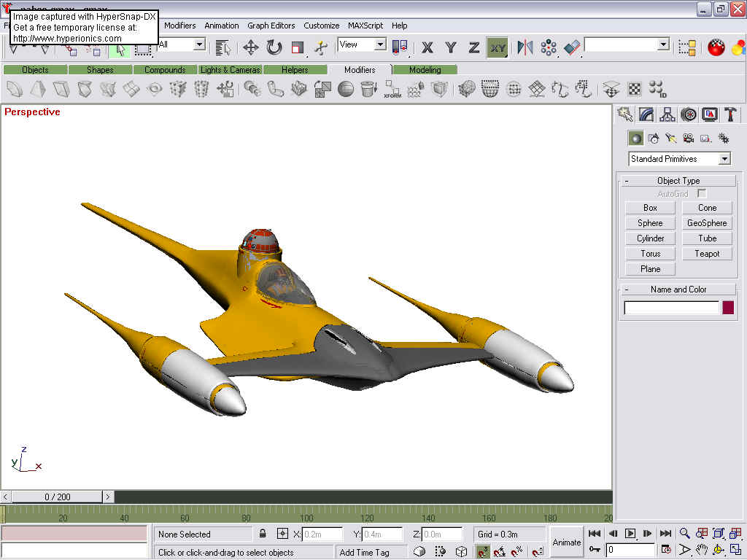Click the Sphere primitive button

coord(649,222)
